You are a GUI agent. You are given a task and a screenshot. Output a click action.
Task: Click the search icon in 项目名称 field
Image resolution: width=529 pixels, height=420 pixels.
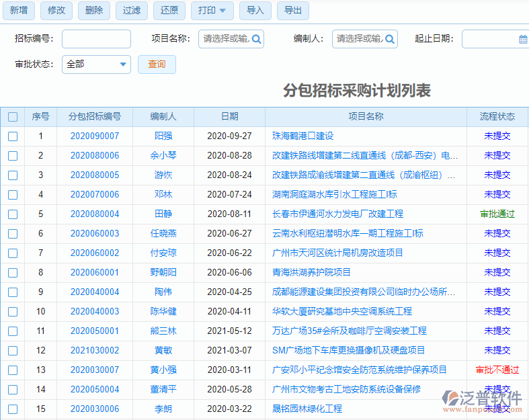[256, 39]
